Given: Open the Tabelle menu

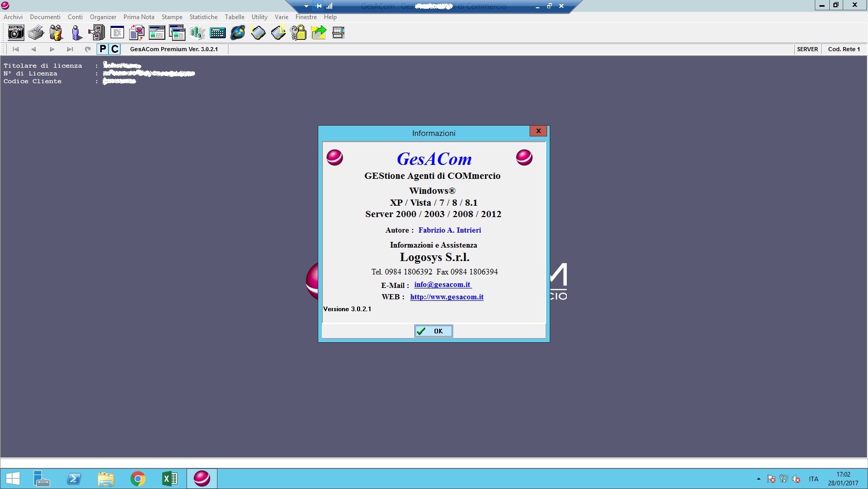Looking at the screenshot, I should point(235,17).
